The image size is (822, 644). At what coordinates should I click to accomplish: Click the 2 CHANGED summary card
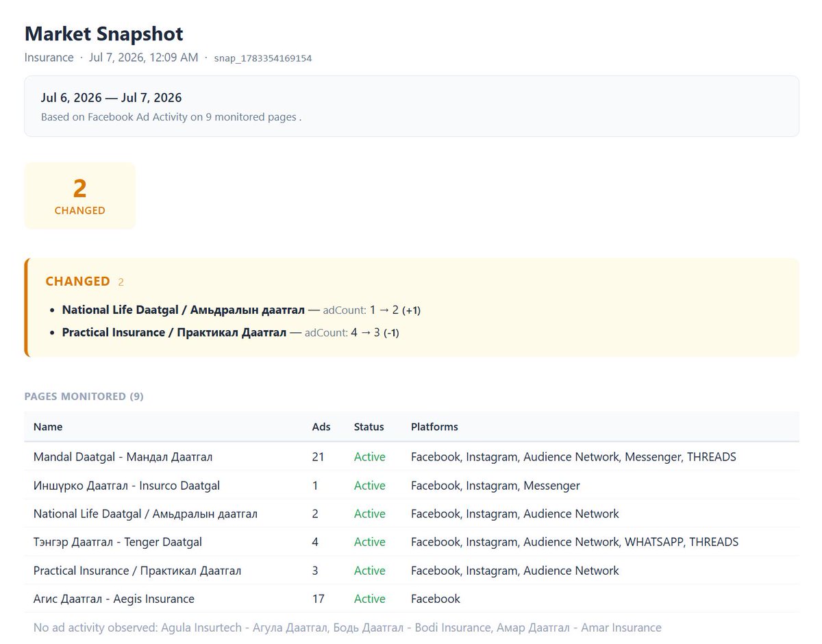pos(80,196)
